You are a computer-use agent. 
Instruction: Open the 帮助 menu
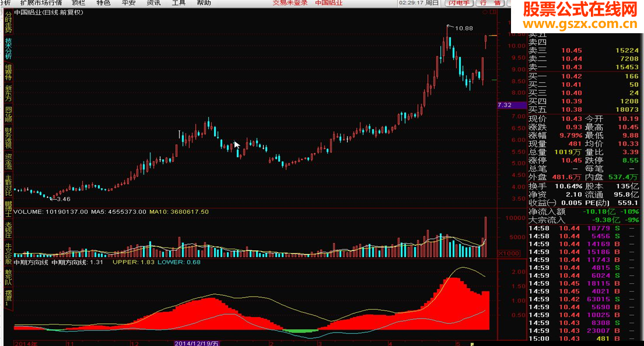[x=204, y=3]
